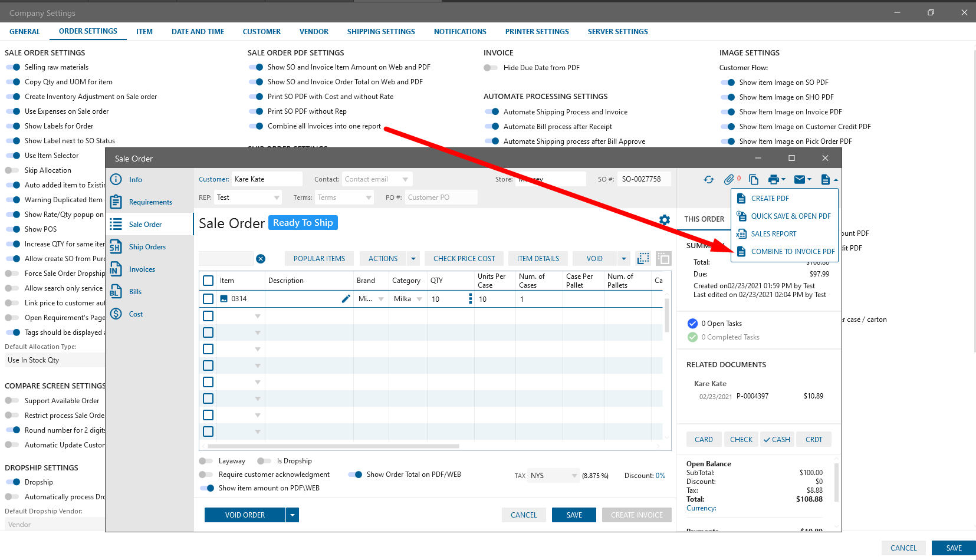Screen dimensions: 976x560
Task: Click the Customer PO input field
Action: (x=441, y=197)
